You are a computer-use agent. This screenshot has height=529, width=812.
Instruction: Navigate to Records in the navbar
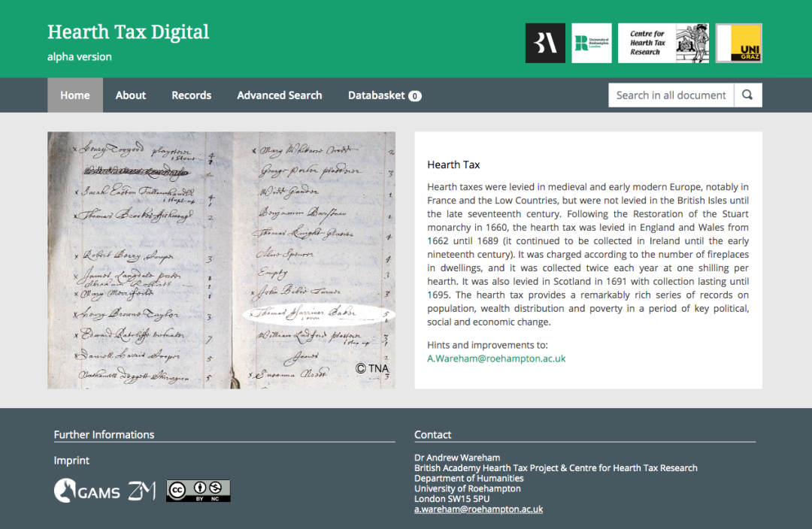point(192,95)
